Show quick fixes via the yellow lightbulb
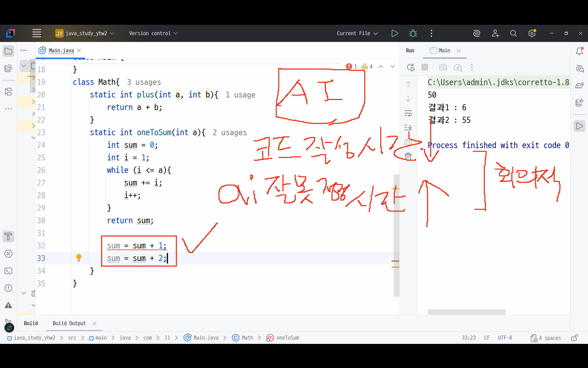Screen dimensions: 588x368 click(x=79, y=258)
